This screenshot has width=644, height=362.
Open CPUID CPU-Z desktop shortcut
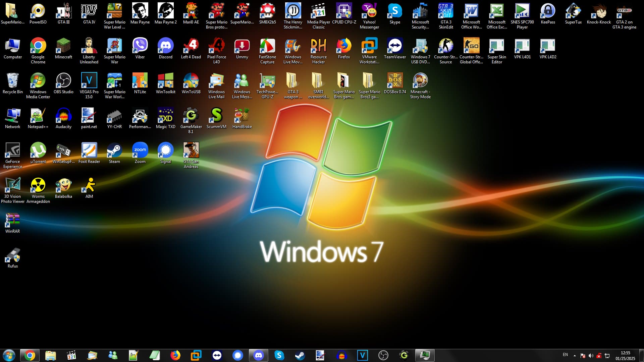[344, 14]
